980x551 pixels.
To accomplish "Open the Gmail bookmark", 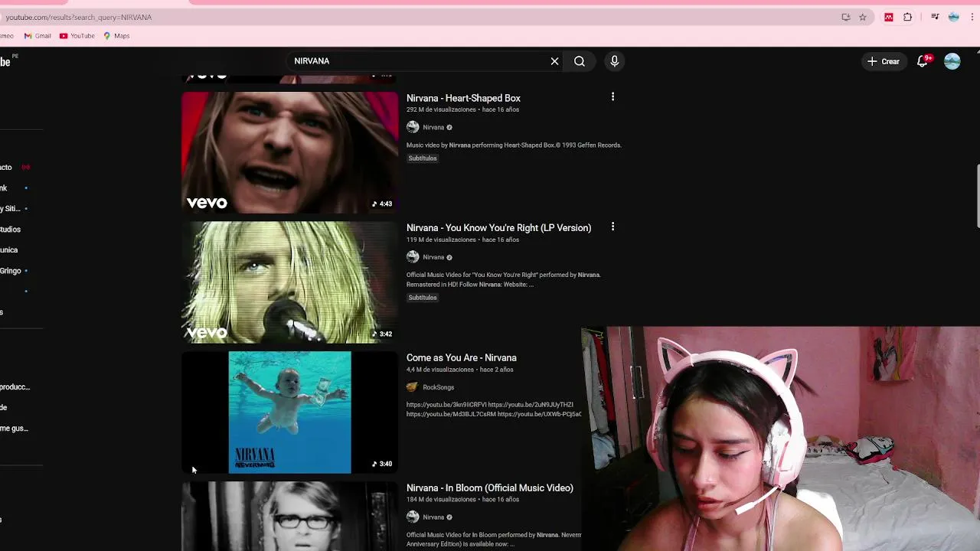I will point(38,36).
